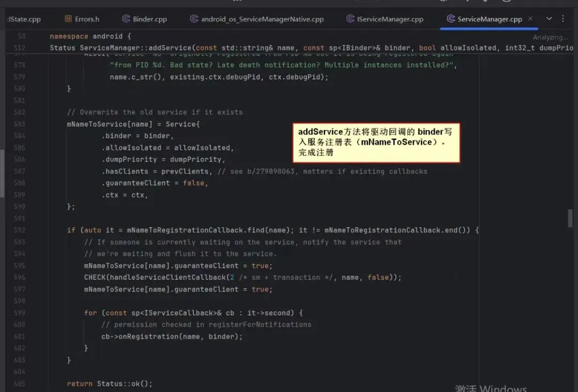Click 'permission checked in registerForNotifications' comment
Viewport: 578px width, 392px height.
pos(207,325)
